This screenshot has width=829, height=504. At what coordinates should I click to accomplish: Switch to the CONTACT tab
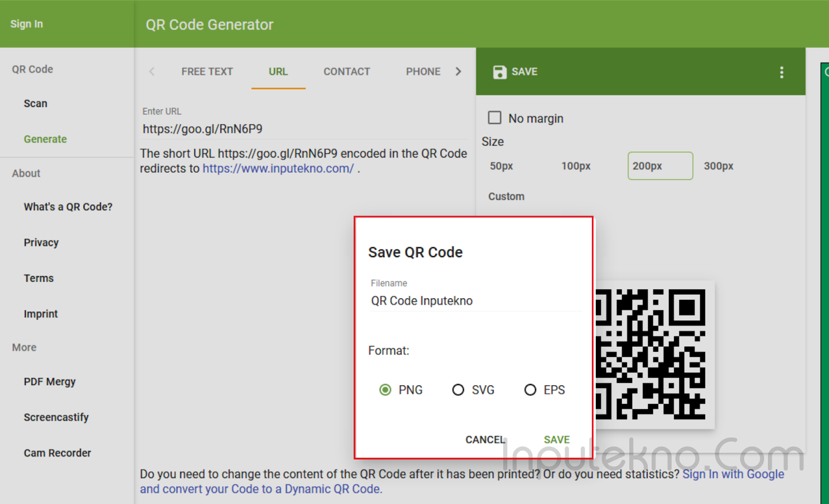(346, 71)
